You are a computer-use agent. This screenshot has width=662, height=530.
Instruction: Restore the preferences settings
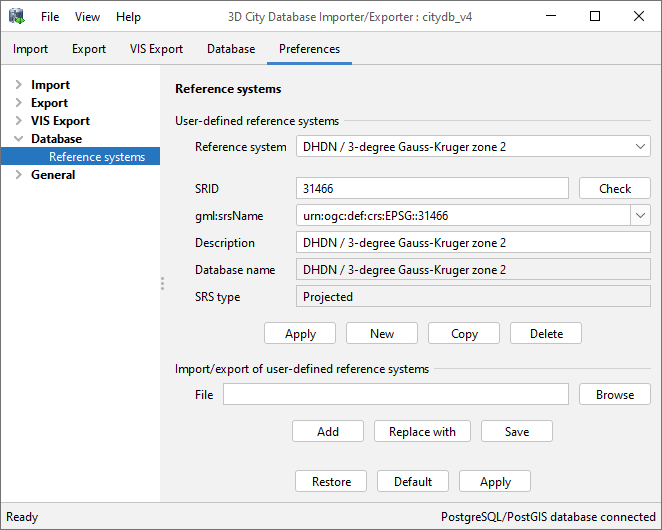(331, 481)
